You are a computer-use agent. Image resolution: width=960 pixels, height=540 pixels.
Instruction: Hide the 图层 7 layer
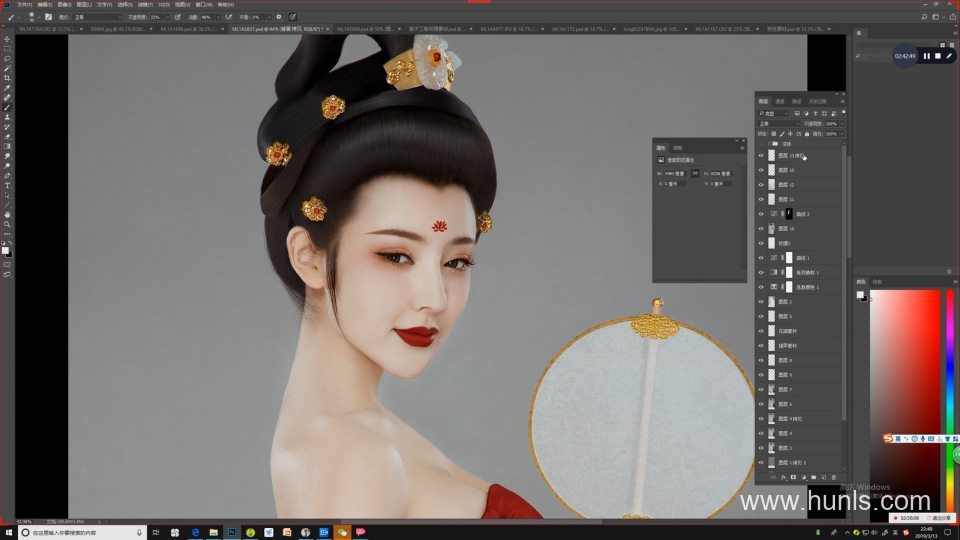(761, 389)
